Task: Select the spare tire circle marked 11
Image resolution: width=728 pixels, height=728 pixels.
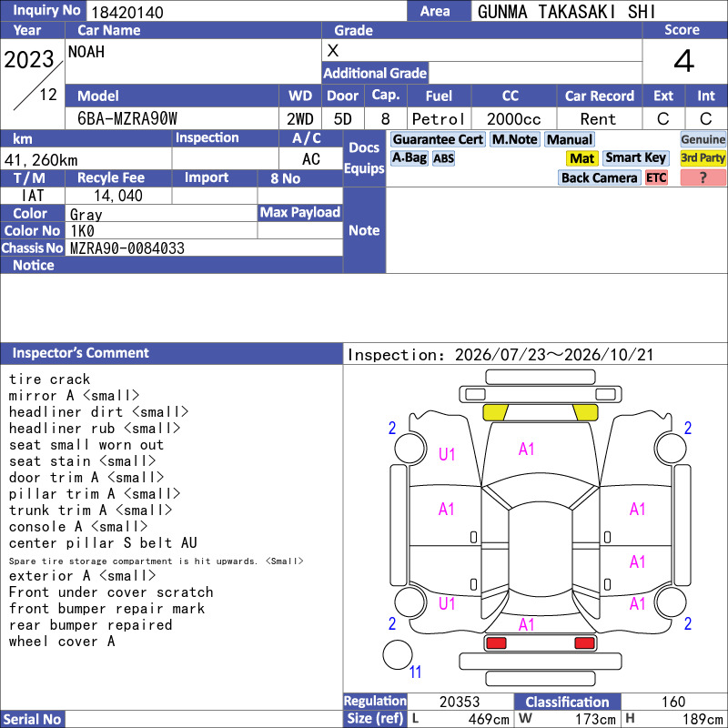Action: (x=398, y=655)
